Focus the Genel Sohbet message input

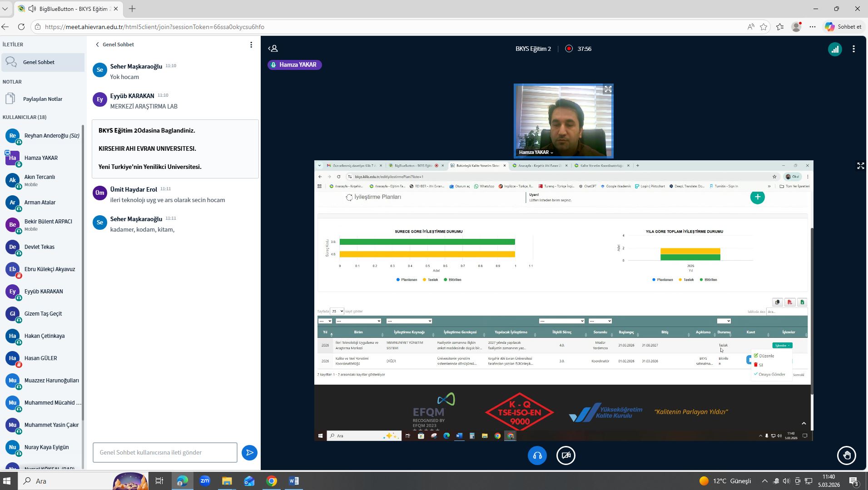point(165,452)
